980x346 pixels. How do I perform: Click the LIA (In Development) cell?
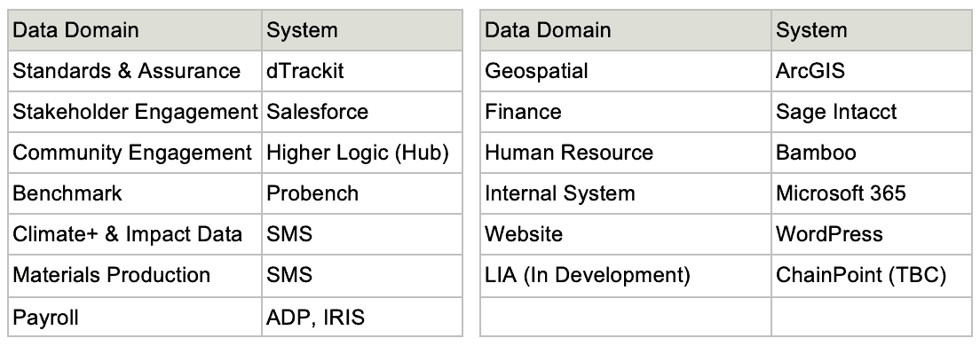point(626,275)
